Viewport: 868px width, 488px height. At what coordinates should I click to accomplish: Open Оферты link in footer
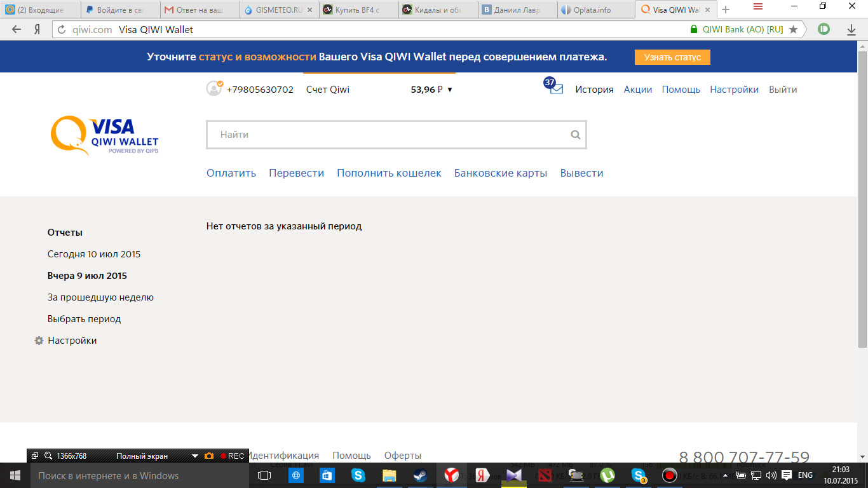[x=403, y=456]
